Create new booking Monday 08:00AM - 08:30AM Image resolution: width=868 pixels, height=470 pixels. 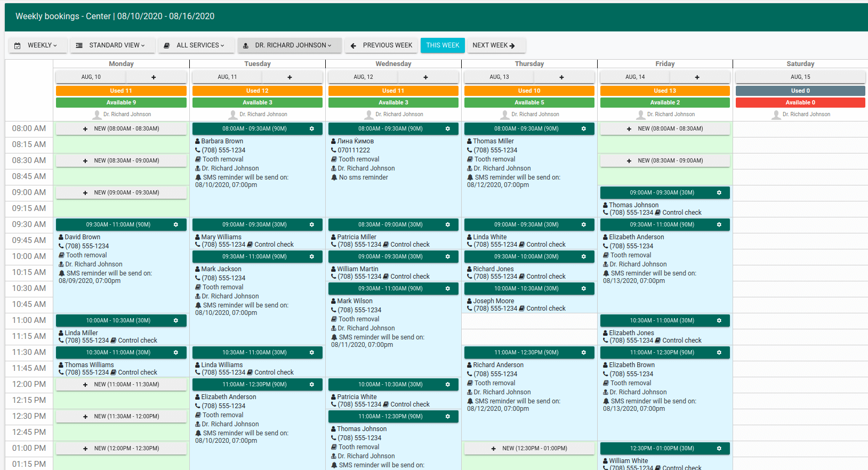tap(121, 128)
